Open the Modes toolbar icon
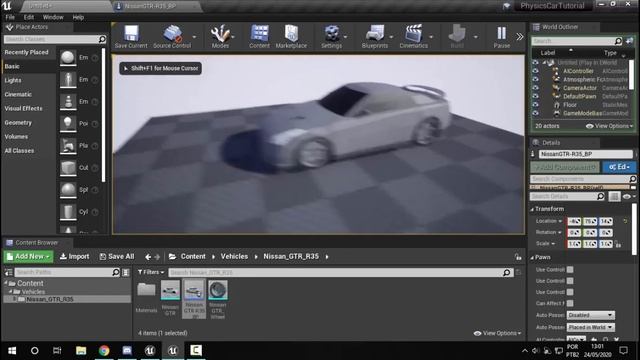The width and height of the screenshot is (640, 360). (x=220, y=37)
